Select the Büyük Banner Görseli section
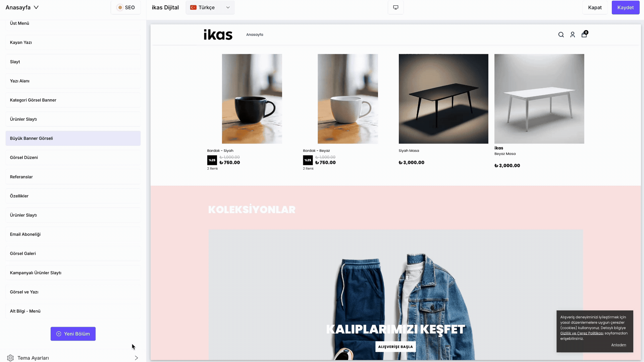The width and height of the screenshot is (644, 362). [x=73, y=138]
